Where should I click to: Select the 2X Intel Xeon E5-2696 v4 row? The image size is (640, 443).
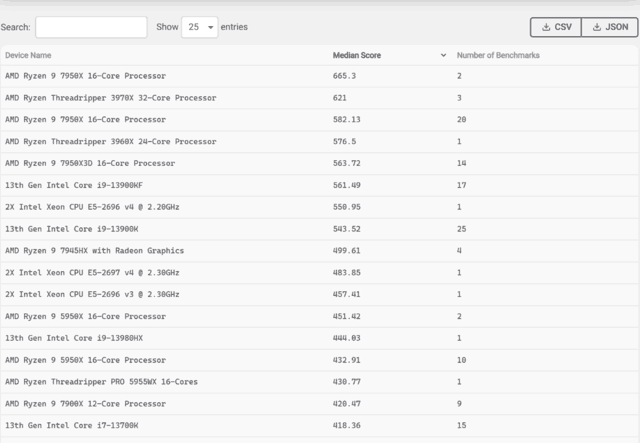92,207
